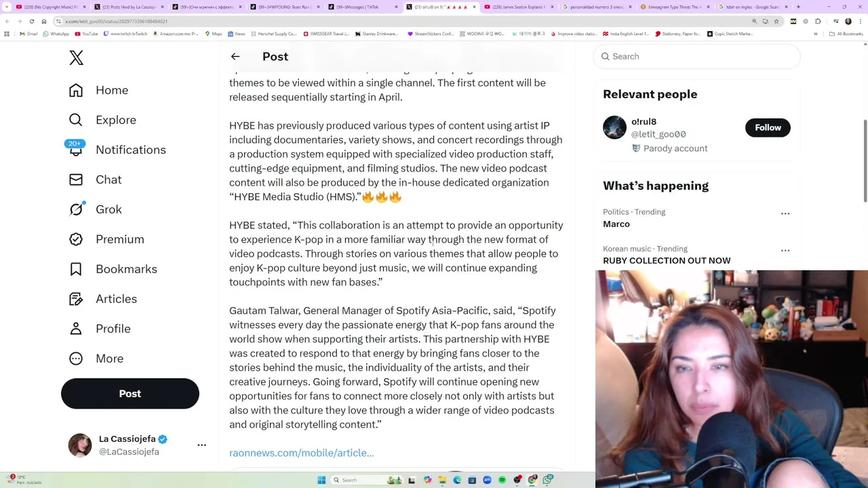The image size is (868, 488).
Task: Switch to Posts liked by La Cassiojefa tab
Action: point(129,7)
